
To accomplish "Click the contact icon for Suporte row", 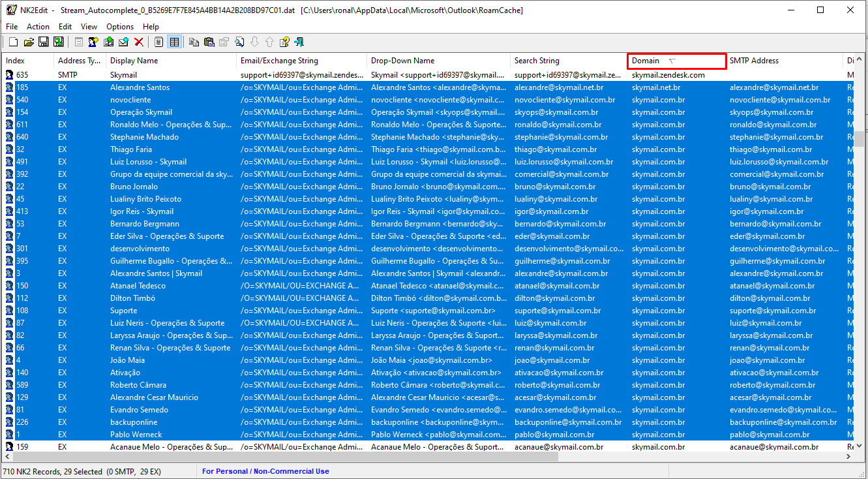I will tap(10, 311).
